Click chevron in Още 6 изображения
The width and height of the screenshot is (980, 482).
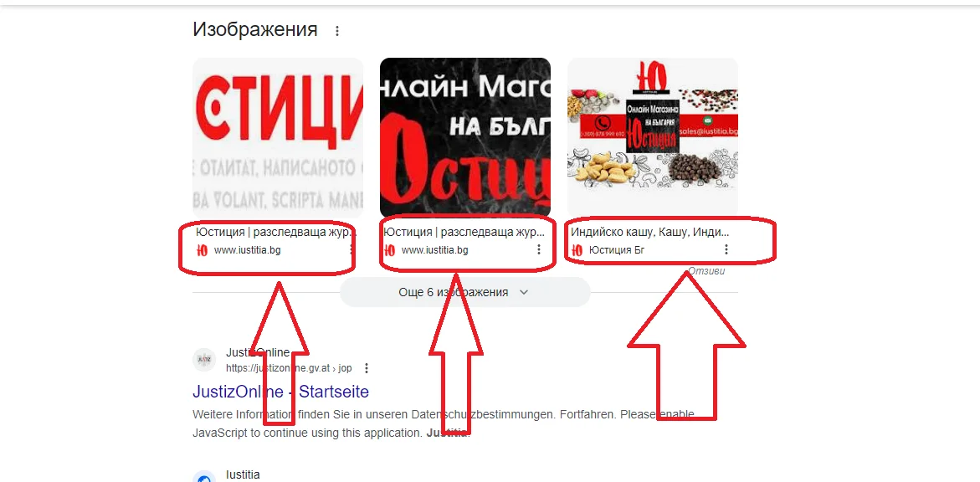524,292
